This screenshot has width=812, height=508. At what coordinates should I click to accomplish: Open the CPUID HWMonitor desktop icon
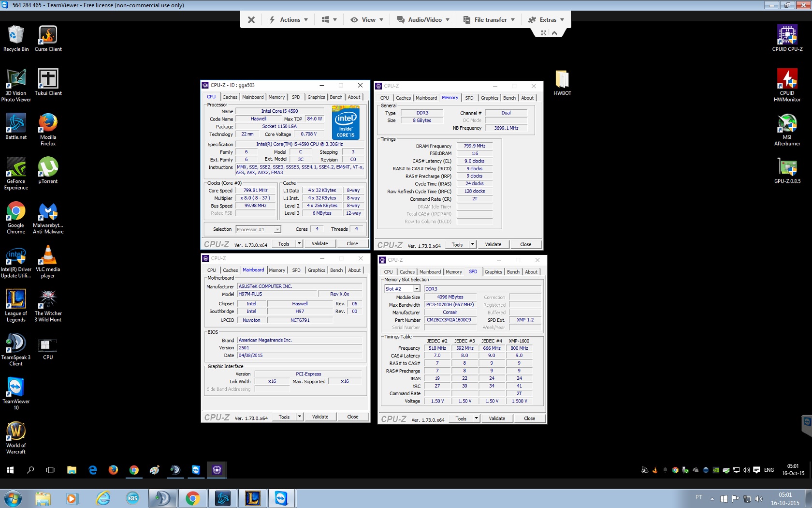coord(787,86)
